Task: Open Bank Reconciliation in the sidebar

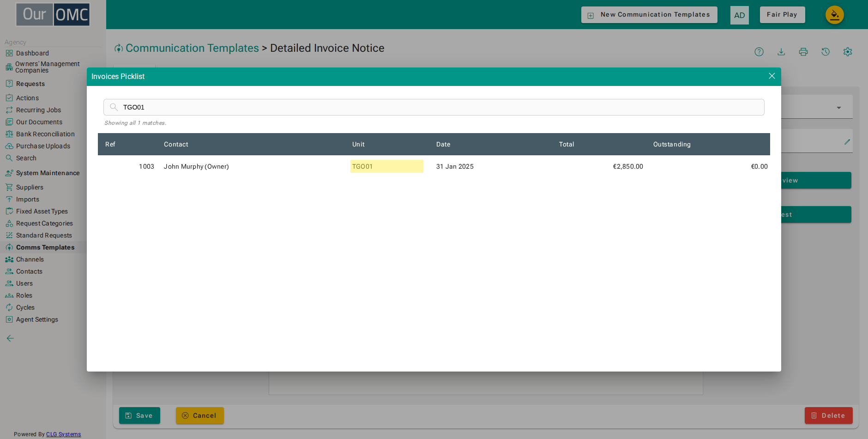Action: tap(45, 134)
